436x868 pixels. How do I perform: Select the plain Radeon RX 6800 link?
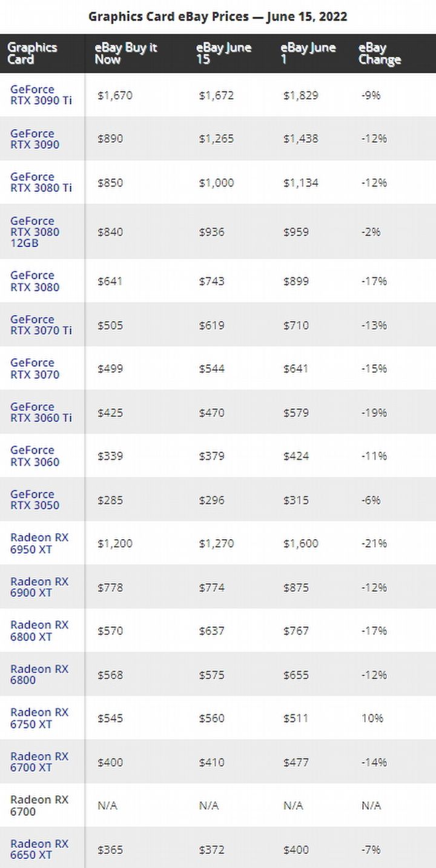(x=39, y=674)
